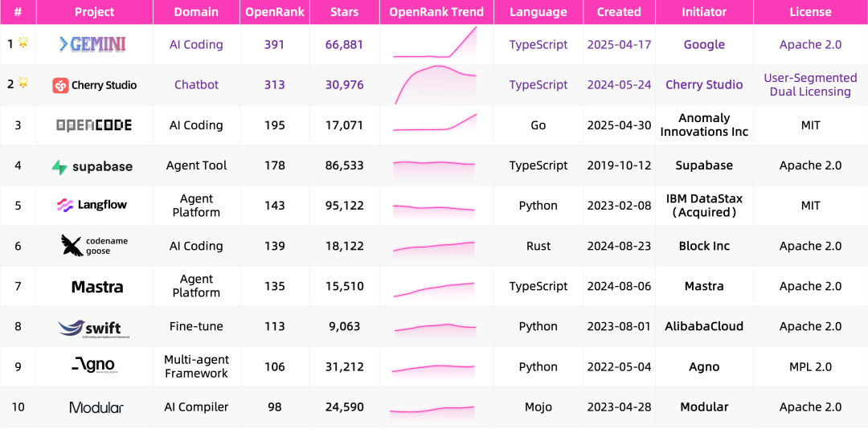Click the AlibabaCloud initiator cell
Screen dimensions: 868x429
704,326
